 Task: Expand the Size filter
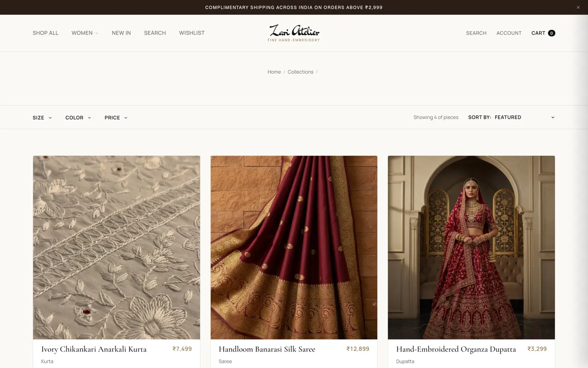pos(42,118)
